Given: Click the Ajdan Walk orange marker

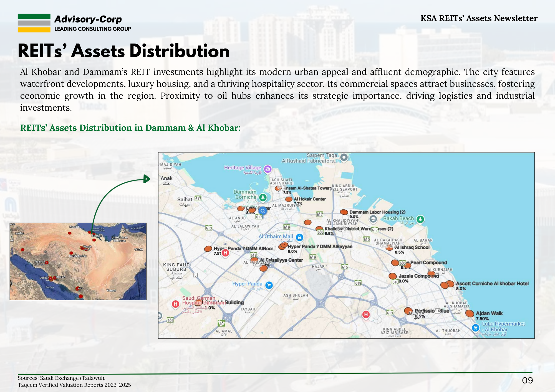Looking at the screenshot, I should [470, 314].
